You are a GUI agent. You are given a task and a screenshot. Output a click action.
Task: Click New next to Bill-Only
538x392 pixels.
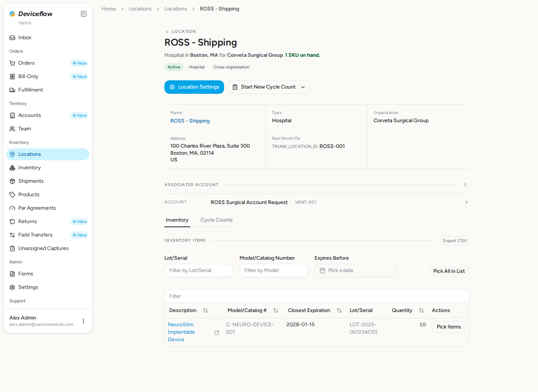(x=79, y=77)
